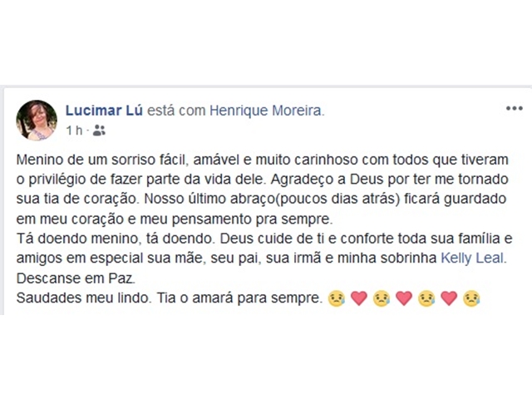Click the friends audience icon

[99, 130]
